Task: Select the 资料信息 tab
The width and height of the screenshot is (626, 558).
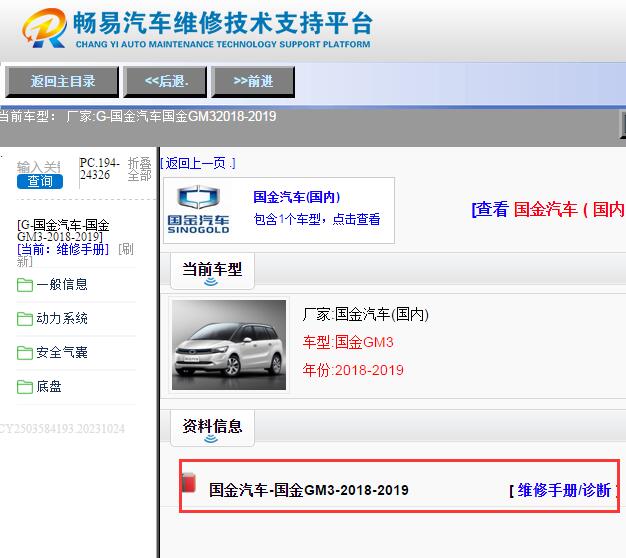Action: point(212,427)
